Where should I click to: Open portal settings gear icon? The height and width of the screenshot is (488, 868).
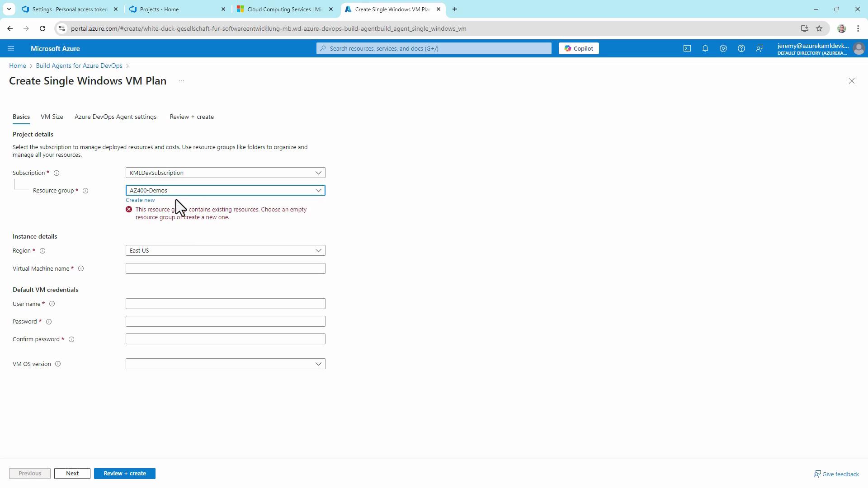pyautogui.click(x=723, y=48)
